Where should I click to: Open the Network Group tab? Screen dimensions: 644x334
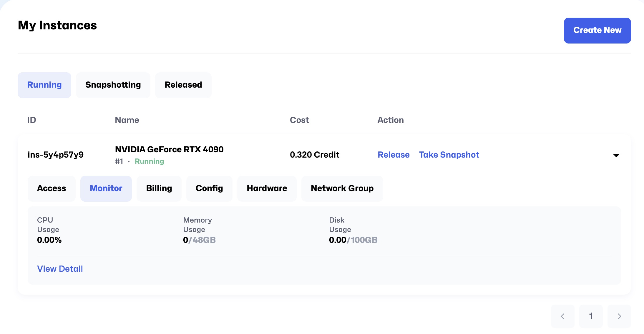coord(342,188)
